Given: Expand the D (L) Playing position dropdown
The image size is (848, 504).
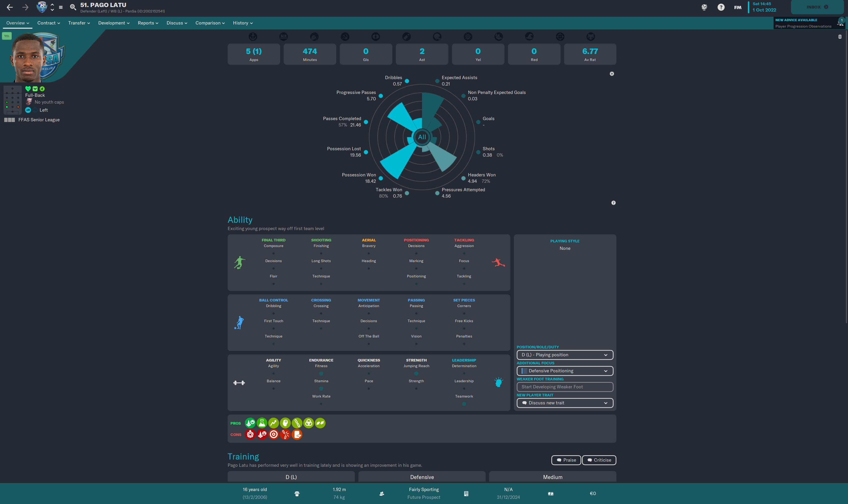Looking at the screenshot, I should pyautogui.click(x=565, y=354).
